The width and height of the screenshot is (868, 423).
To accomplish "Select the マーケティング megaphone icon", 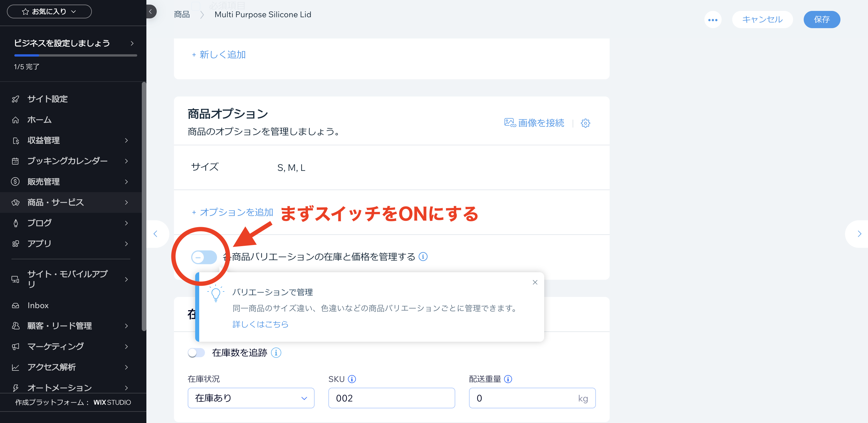I will click(15, 347).
